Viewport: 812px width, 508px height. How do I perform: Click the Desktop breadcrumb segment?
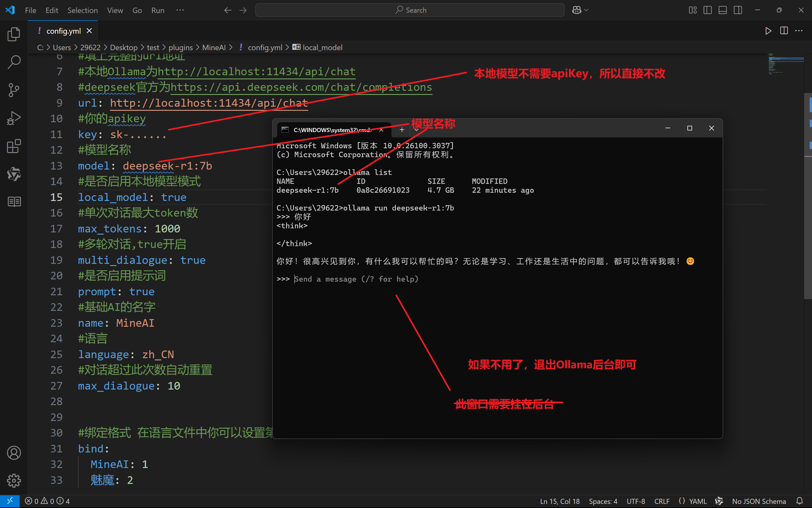click(124, 48)
